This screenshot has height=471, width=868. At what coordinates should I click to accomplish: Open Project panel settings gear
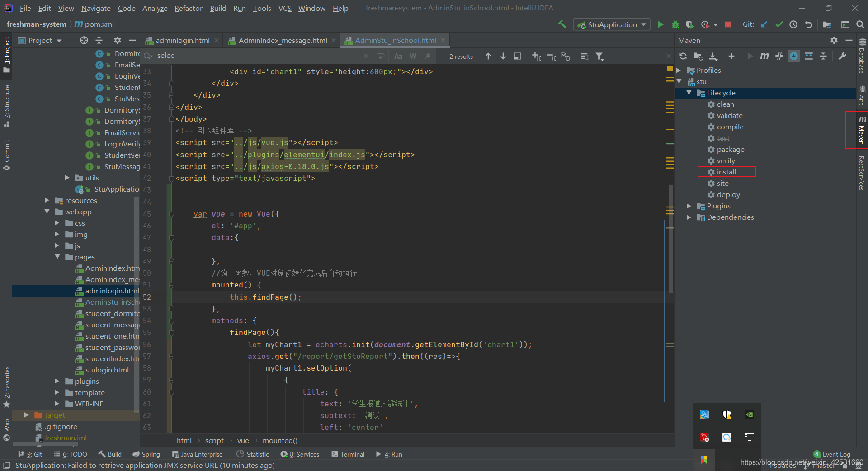(x=118, y=40)
